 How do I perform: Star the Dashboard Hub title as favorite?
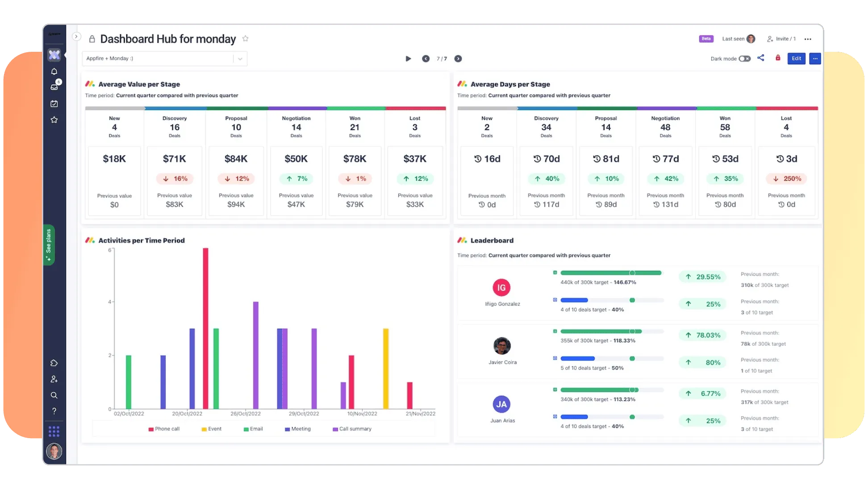[x=245, y=39]
